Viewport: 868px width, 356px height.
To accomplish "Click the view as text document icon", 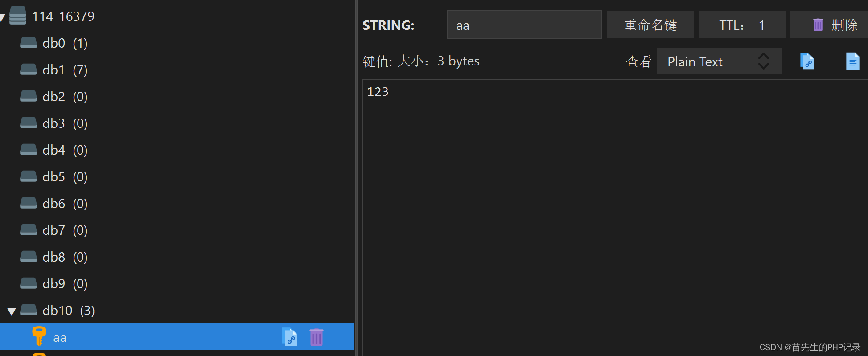I will (x=853, y=61).
